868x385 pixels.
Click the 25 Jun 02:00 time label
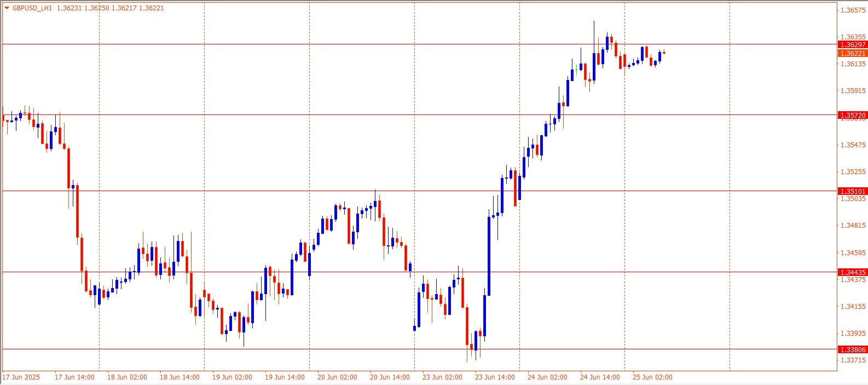point(652,377)
